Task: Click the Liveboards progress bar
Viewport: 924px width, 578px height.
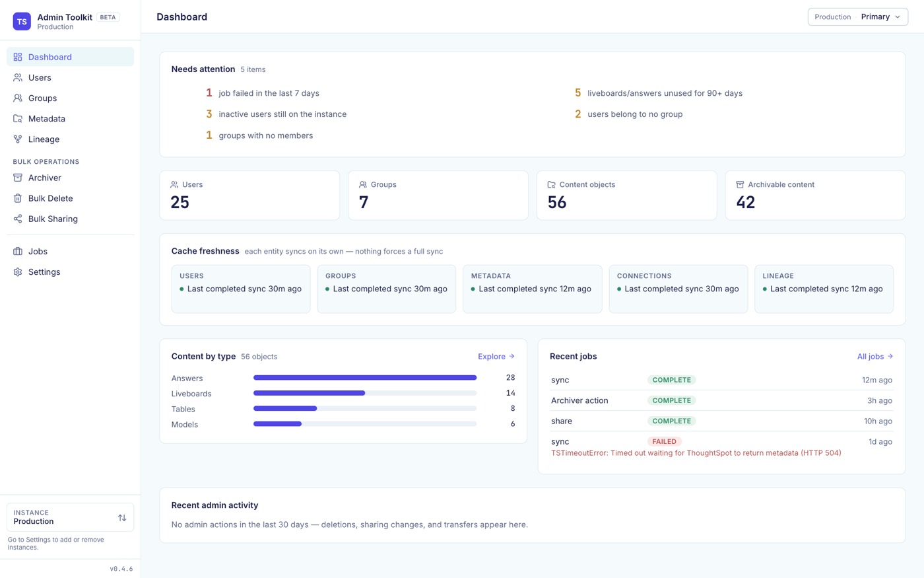Action: [x=365, y=393]
